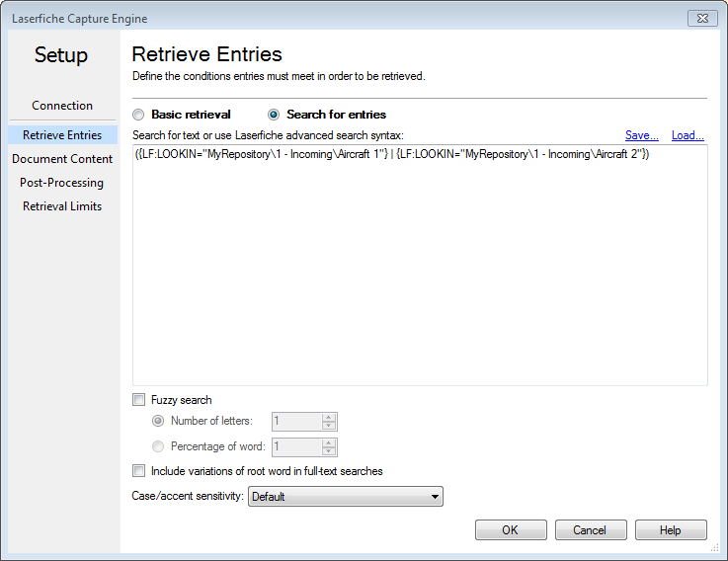Open the Case/accent sensitivity dropdown
Screen dimensions: 728x561
(x=346, y=497)
